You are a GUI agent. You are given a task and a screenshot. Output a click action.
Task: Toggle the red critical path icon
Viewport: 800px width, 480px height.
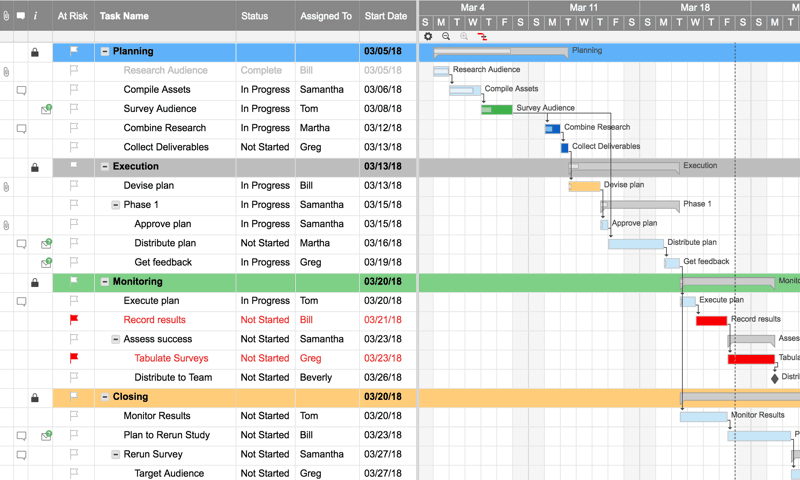[x=482, y=37]
